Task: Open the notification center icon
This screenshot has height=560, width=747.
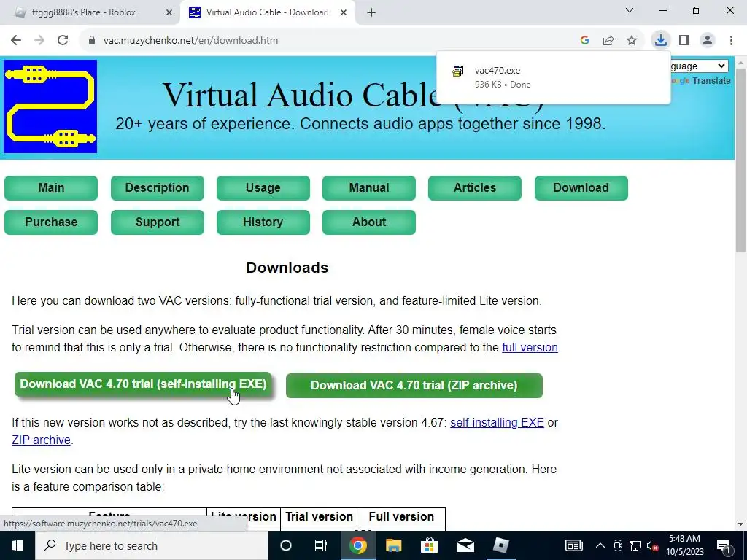Action: [x=724, y=545]
